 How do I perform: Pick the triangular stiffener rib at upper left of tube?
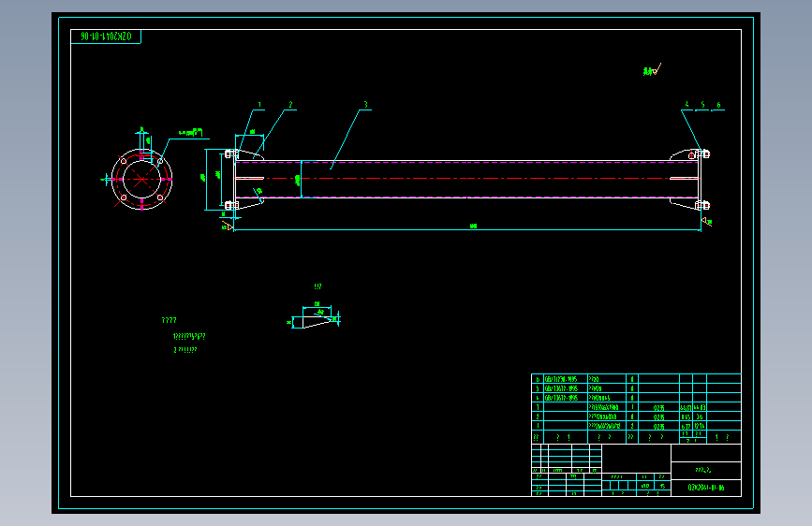pos(251,155)
